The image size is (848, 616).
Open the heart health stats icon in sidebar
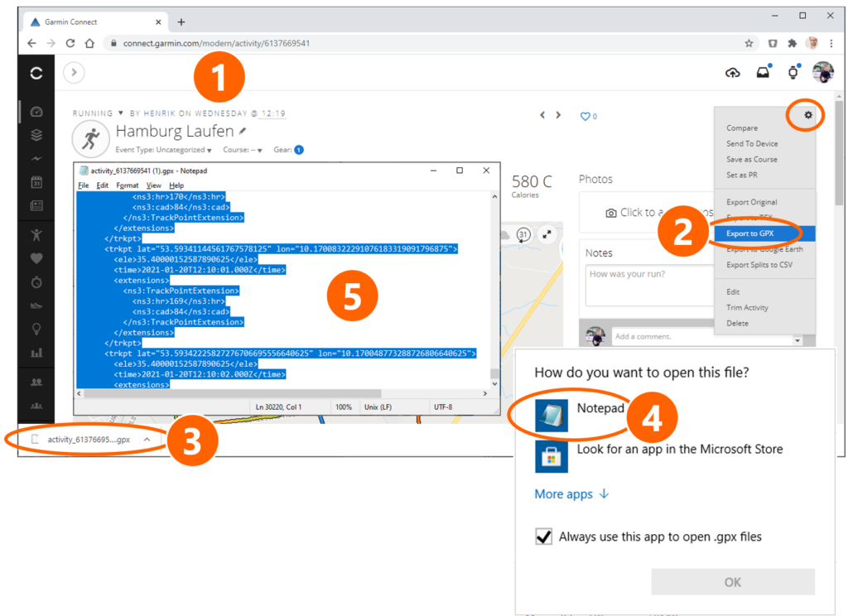pyautogui.click(x=36, y=258)
